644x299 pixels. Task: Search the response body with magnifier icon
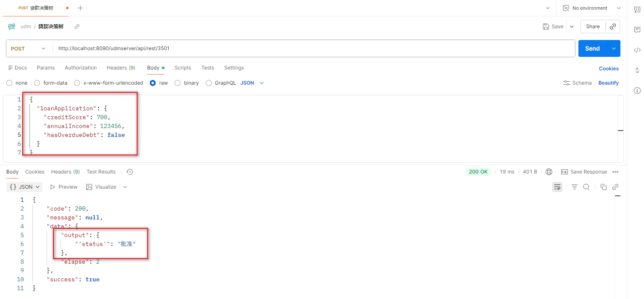coord(586,187)
